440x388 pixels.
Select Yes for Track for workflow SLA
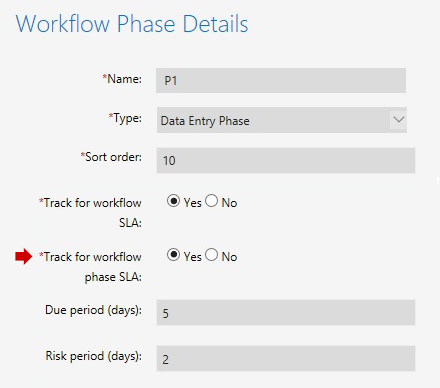(x=173, y=201)
